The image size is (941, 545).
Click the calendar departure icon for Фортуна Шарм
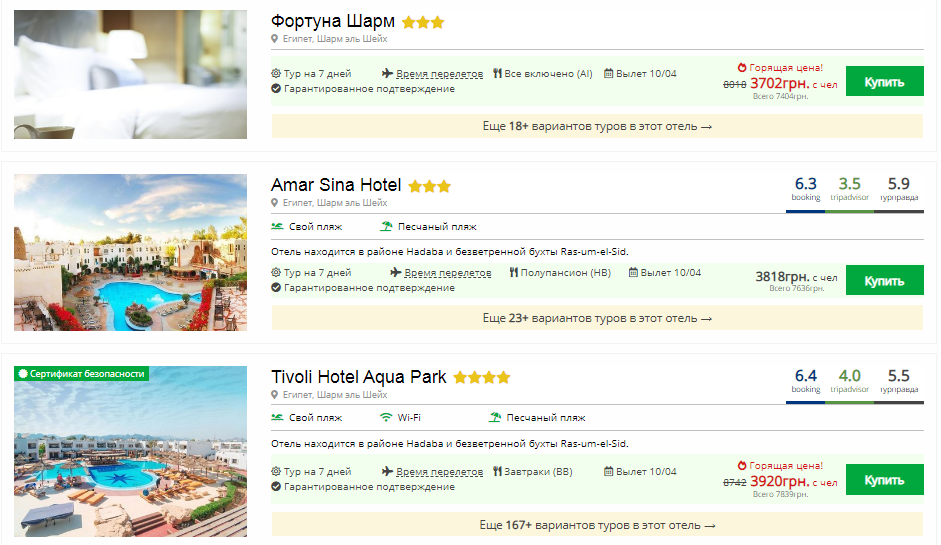tap(608, 73)
